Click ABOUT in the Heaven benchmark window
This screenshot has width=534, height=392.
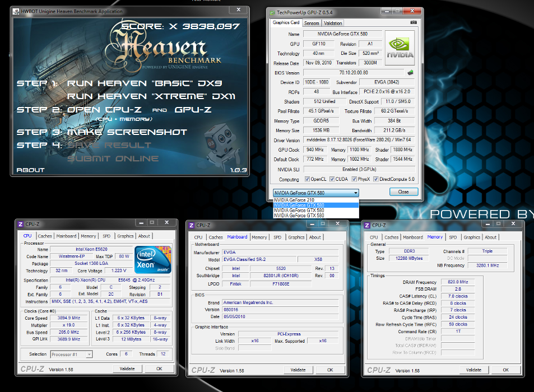tap(31, 170)
